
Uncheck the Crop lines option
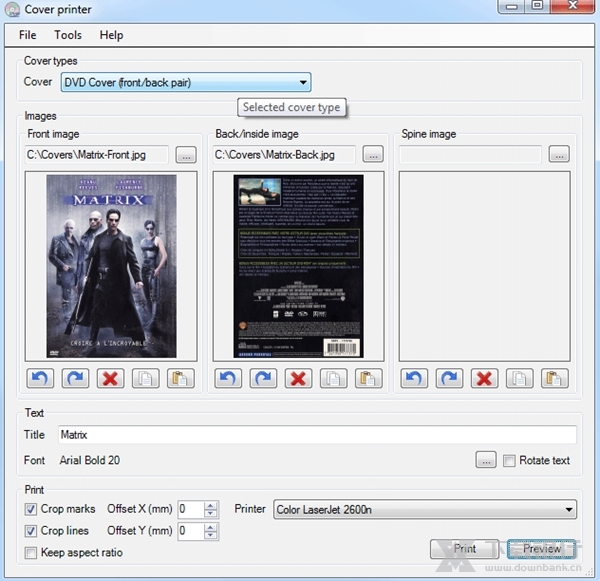coord(30,531)
